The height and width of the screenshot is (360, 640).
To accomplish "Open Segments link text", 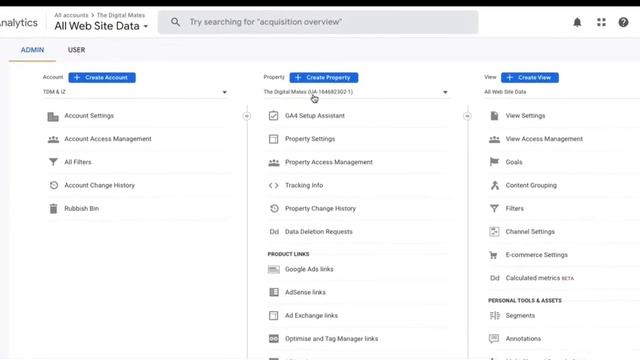I will click(x=520, y=316).
